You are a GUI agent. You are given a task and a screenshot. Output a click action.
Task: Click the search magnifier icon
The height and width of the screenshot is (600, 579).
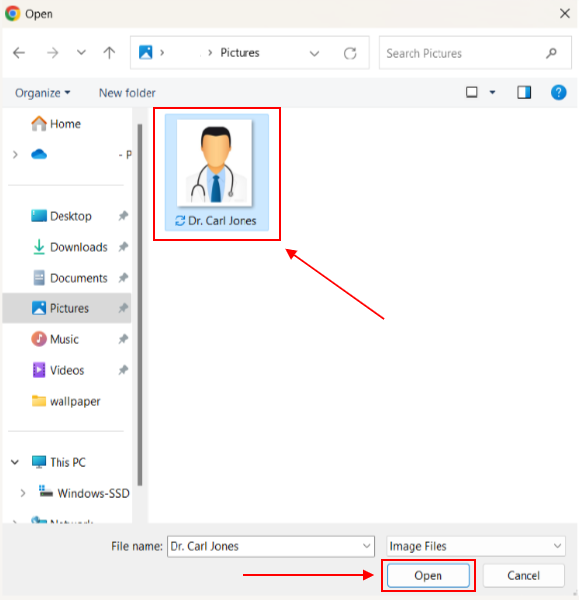click(551, 53)
